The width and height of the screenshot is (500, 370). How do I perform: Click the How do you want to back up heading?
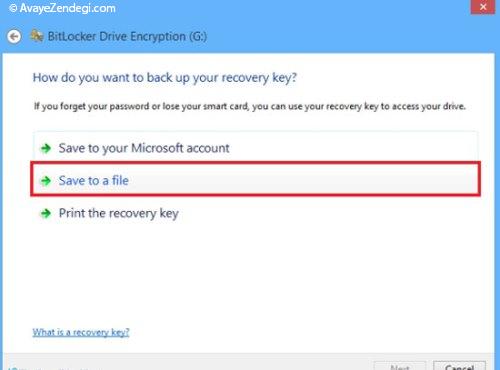(165, 78)
